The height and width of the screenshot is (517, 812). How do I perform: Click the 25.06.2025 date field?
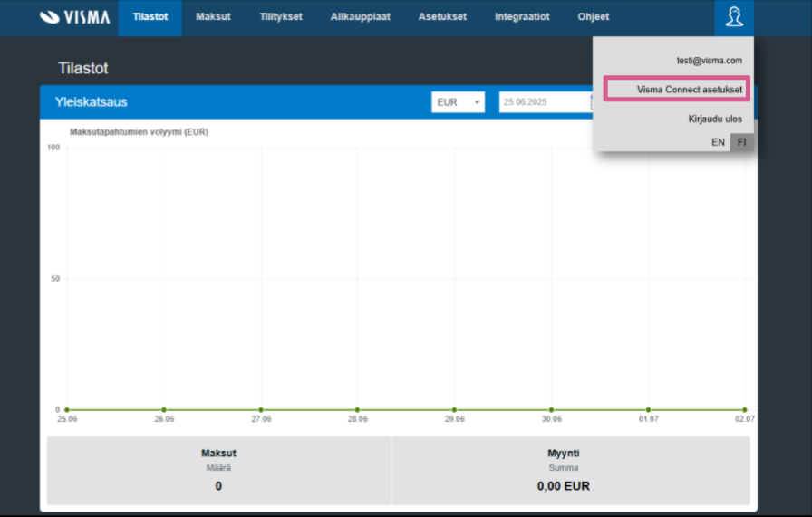point(544,102)
